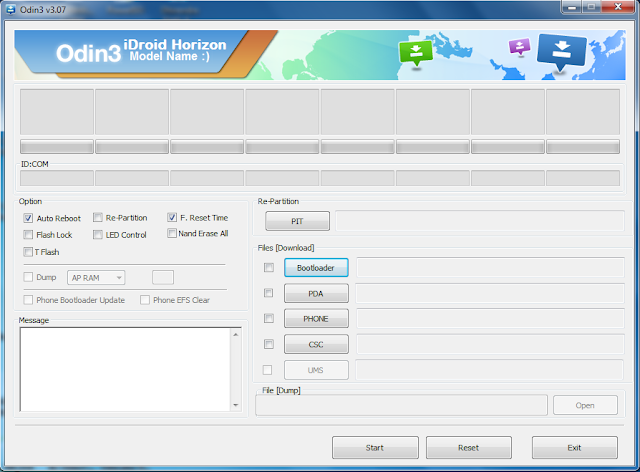Click the small box next to AP RAM

click(163, 277)
